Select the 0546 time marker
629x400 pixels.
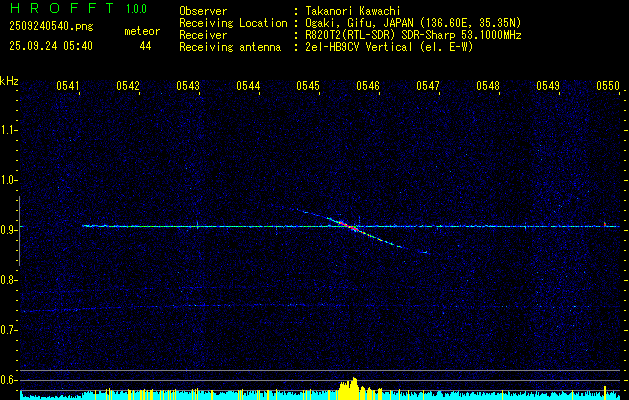[x=368, y=86]
